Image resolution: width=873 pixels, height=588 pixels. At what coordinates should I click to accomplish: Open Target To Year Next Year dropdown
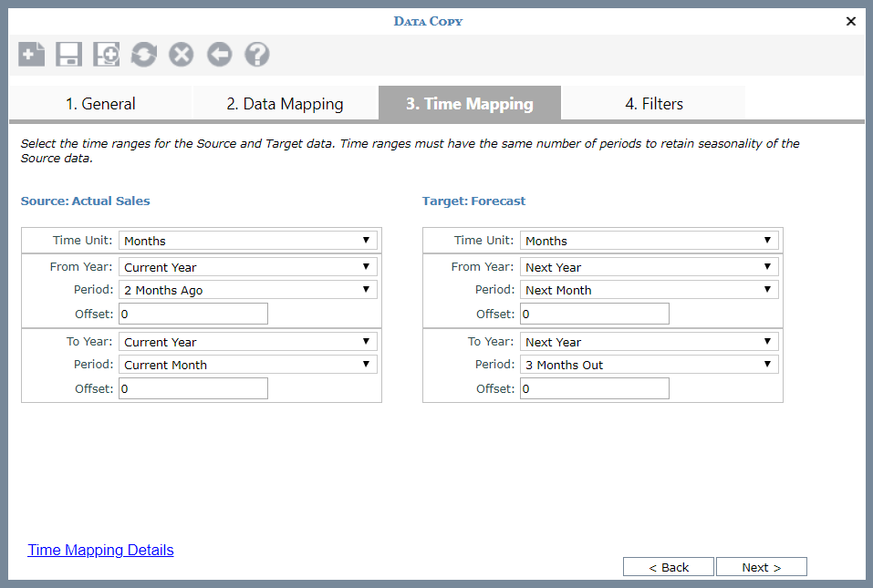click(x=650, y=341)
